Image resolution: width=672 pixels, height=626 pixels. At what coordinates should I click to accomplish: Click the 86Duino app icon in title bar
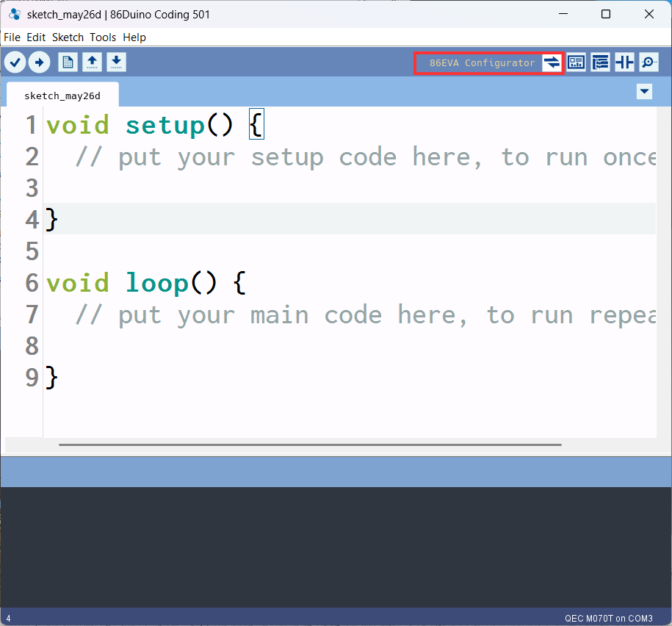15,14
